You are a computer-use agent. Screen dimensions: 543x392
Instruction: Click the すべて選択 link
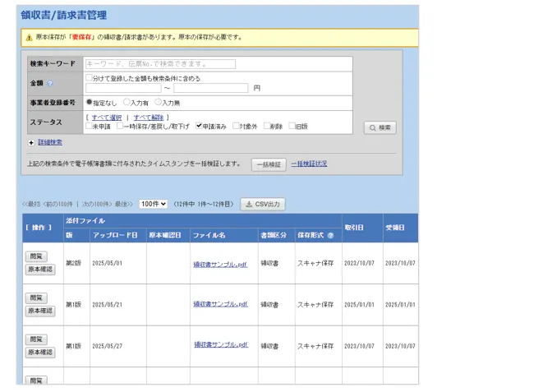[x=106, y=118]
